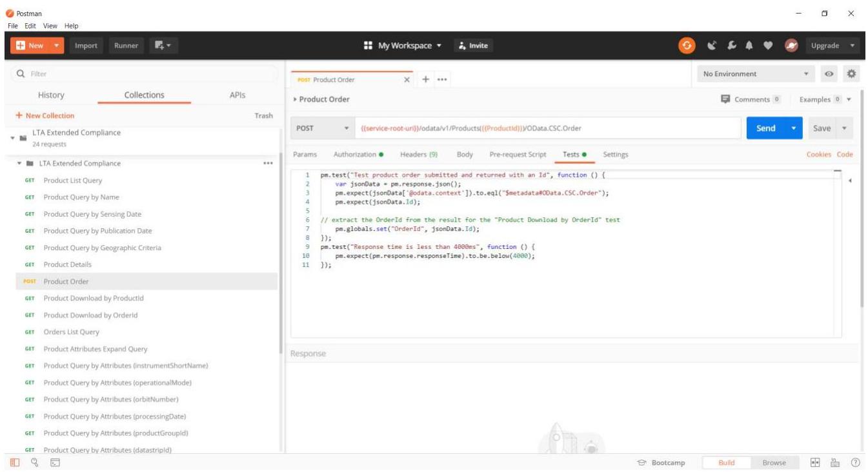Viewport: 868px width, 472px height.
Task: Expand the Product Order request description
Action: click(296, 99)
